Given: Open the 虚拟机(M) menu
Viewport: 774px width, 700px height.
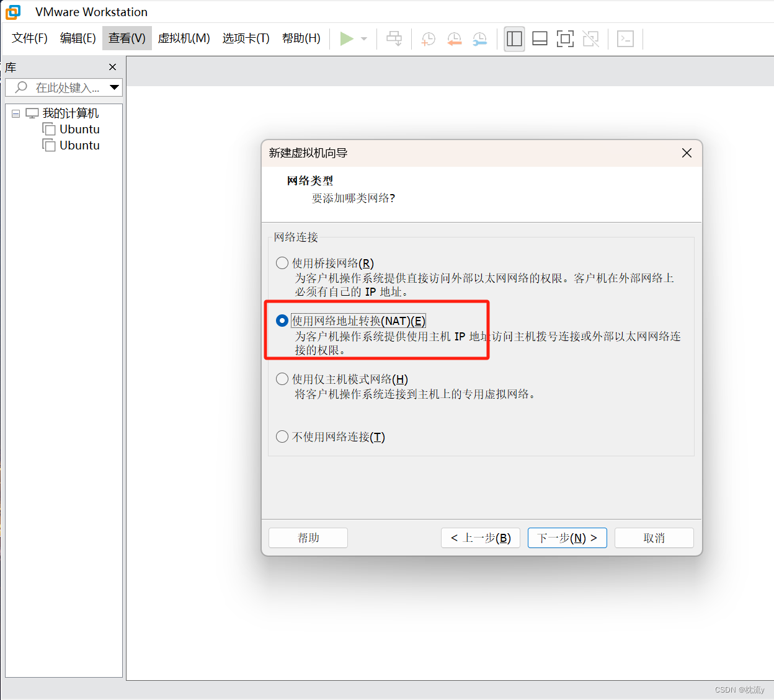Looking at the screenshot, I should pos(184,38).
